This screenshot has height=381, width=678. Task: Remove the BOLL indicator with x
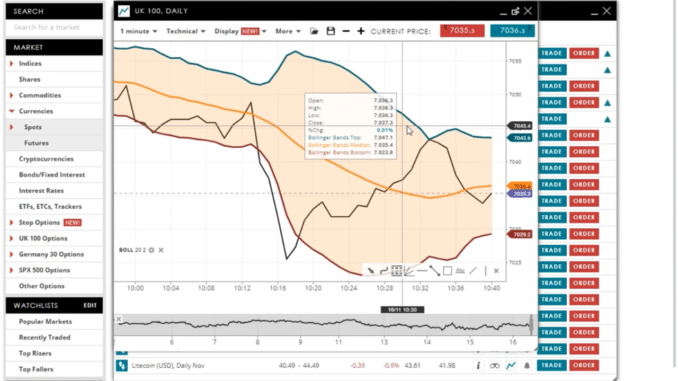(x=161, y=250)
